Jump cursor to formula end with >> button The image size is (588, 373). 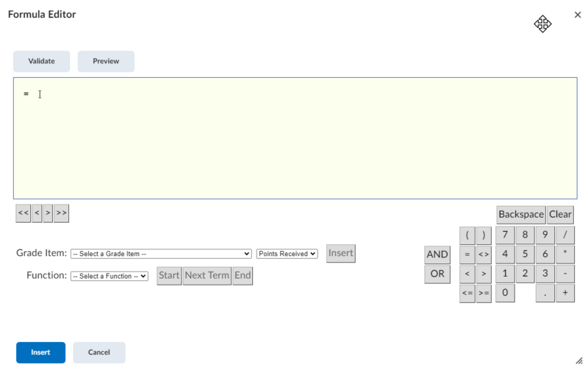[61, 213]
